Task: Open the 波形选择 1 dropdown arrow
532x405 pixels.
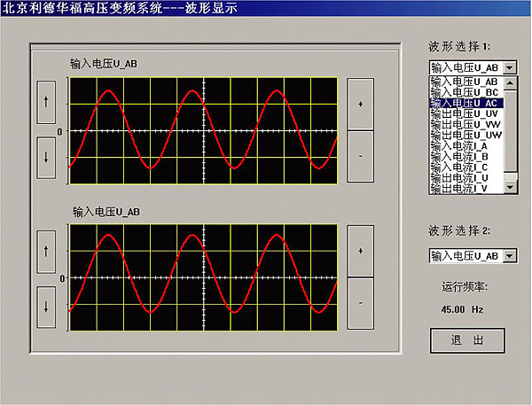Action: tap(508, 67)
